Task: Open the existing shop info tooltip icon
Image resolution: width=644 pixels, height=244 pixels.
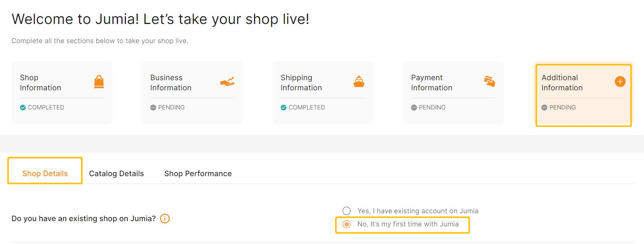Action: pos(164,219)
